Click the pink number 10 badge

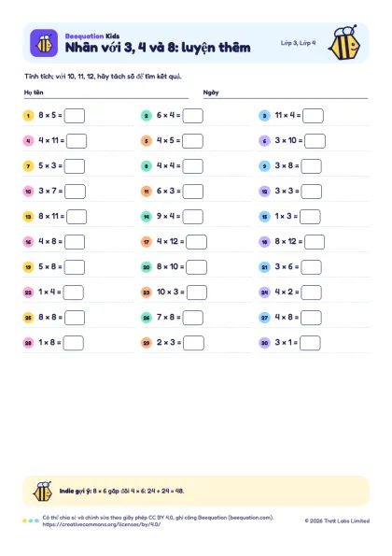[x=28, y=192]
